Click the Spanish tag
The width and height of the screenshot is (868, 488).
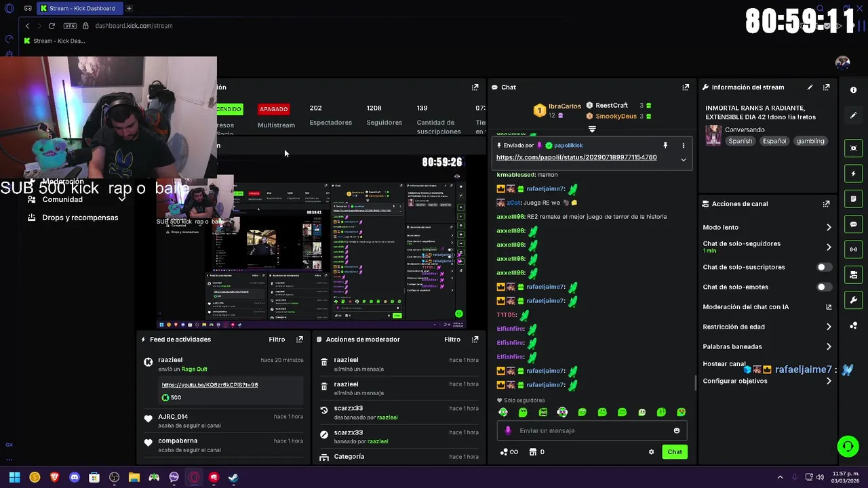tap(740, 141)
